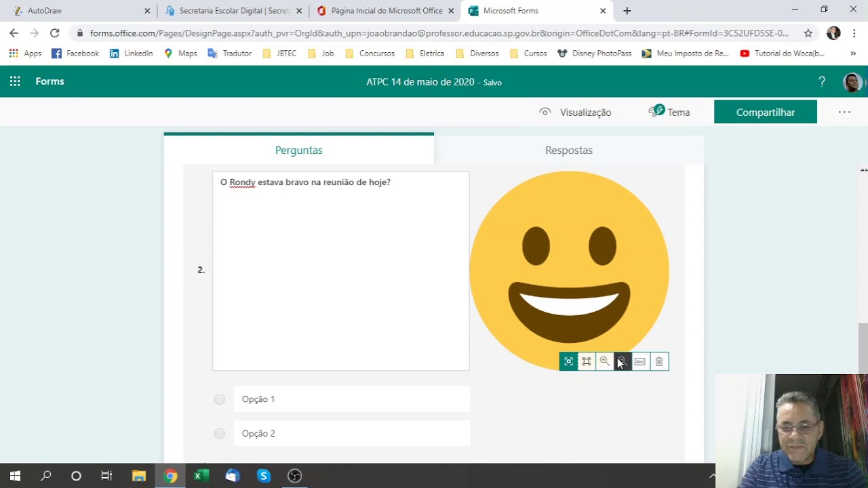
Task: Click Visualização preview button
Action: (575, 113)
